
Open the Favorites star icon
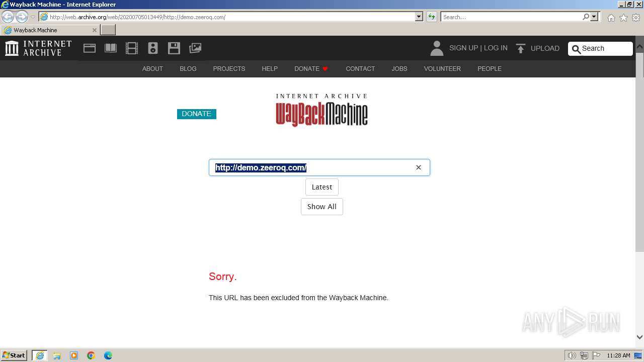coord(623,18)
